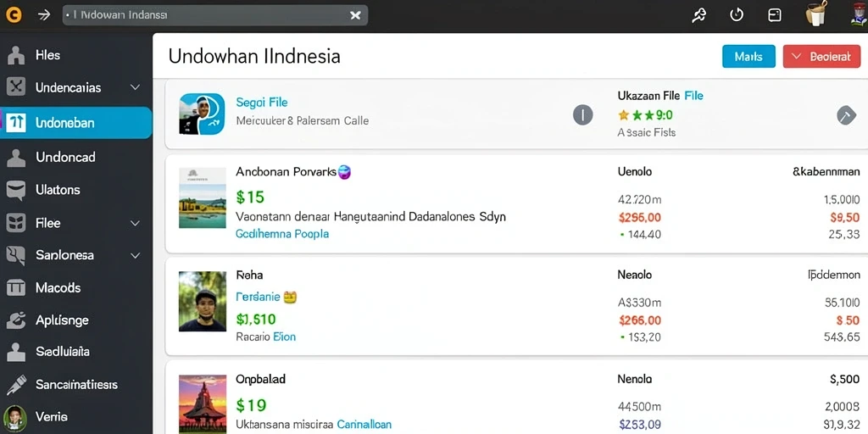The width and height of the screenshot is (868, 434).
Task: Click the gray info circle icon
Action: 582,115
